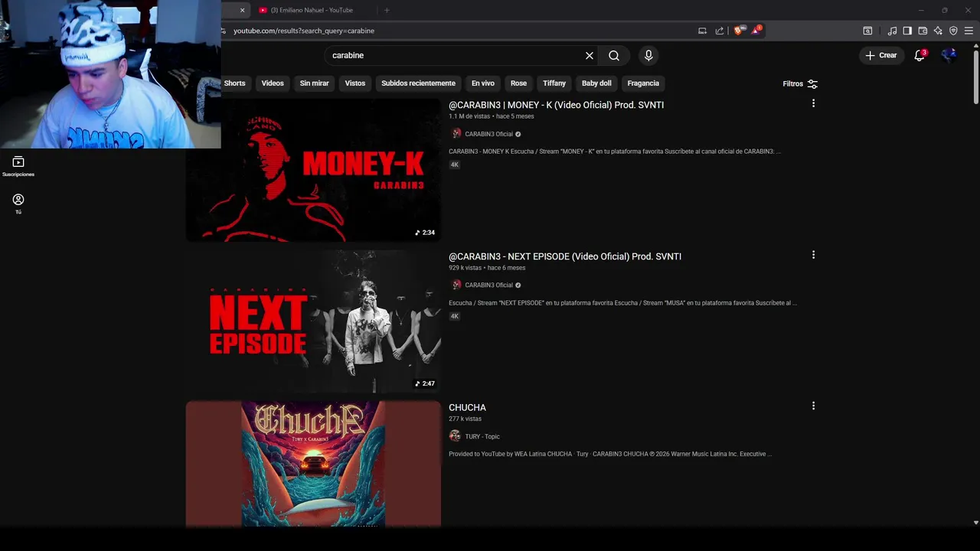Screen dimensions: 980x551
Task: Open the NEXT EPISODE video thumbnail
Action: 313,321
